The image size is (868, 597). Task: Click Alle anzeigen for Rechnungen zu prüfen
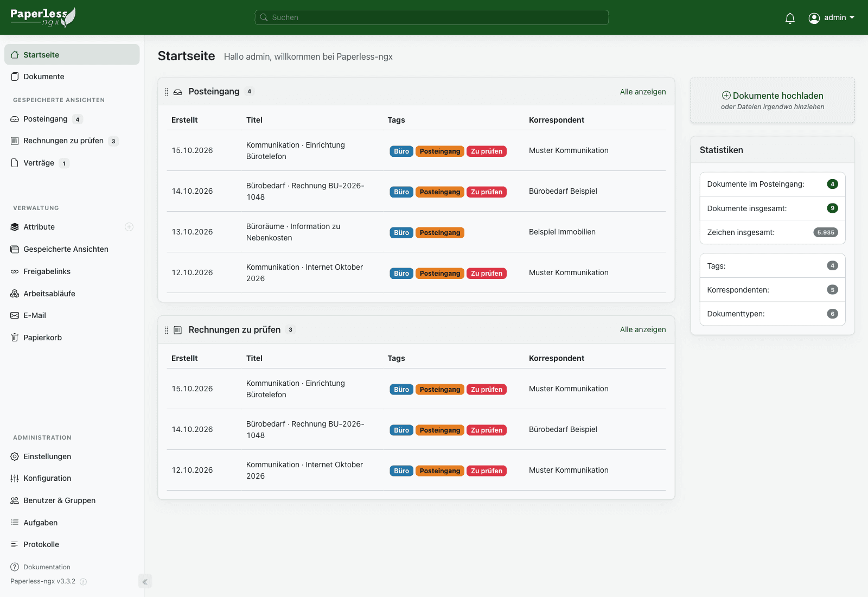pos(643,329)
